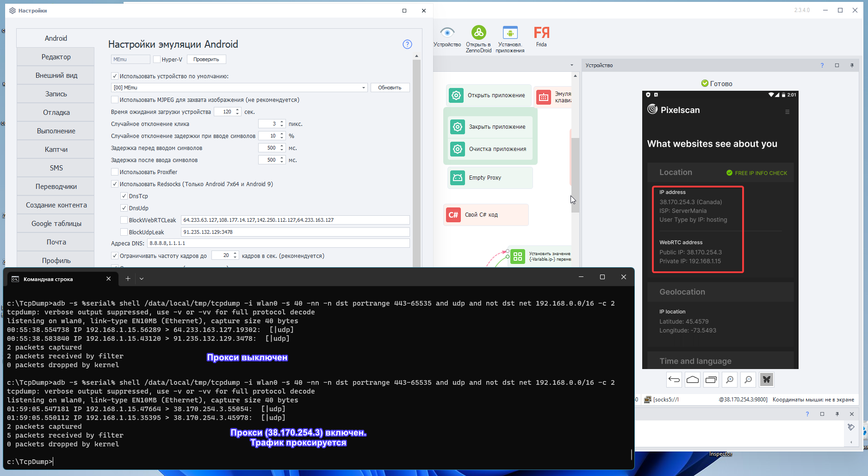Tap the recent apps button under emulator
Viewport: 868px width, 476px height.
pos(711,380)
